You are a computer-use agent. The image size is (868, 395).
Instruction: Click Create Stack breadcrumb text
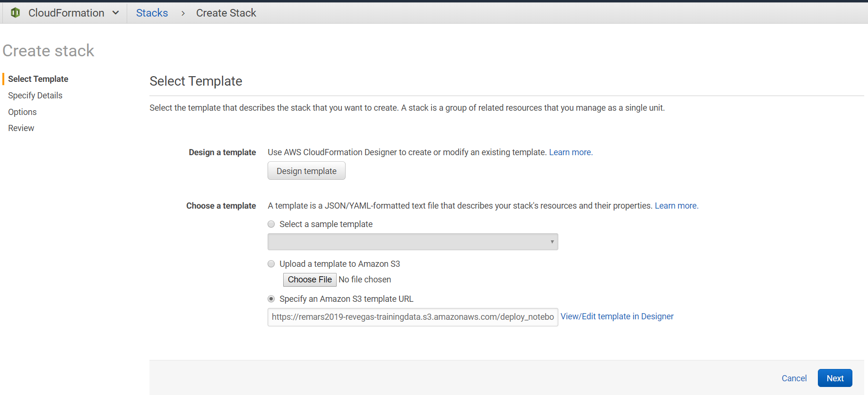(226, 13)
